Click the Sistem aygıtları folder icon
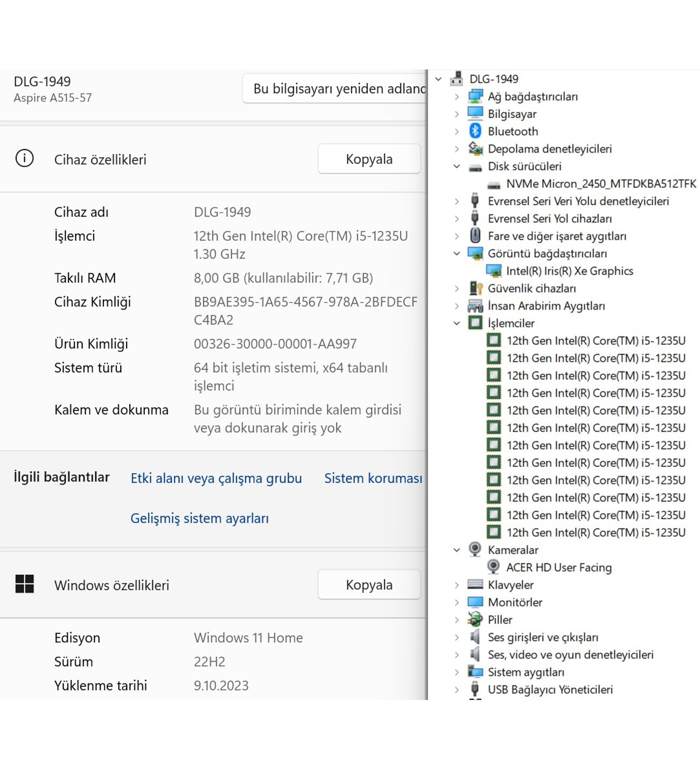Screen dimensions: 700x770 (475, 671)
